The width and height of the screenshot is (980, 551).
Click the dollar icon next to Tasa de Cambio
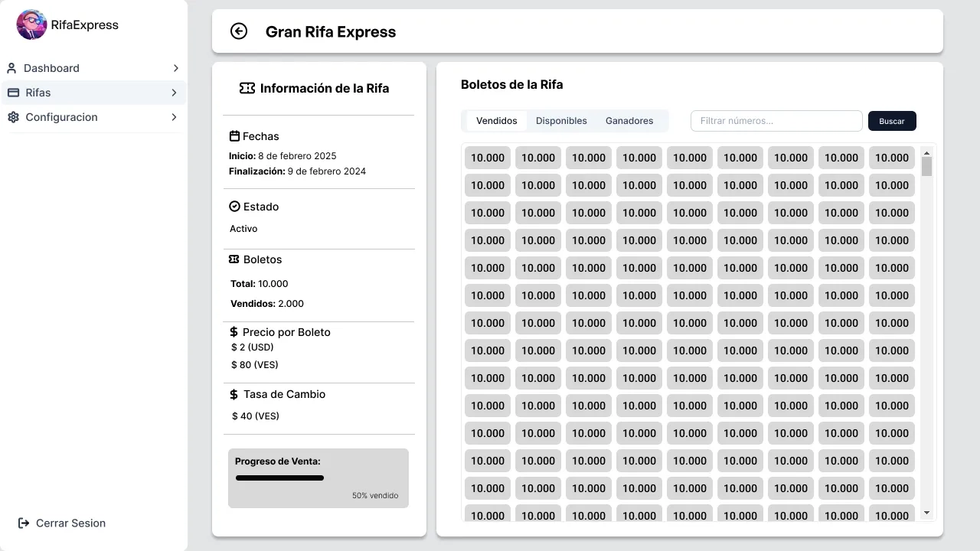234,394
